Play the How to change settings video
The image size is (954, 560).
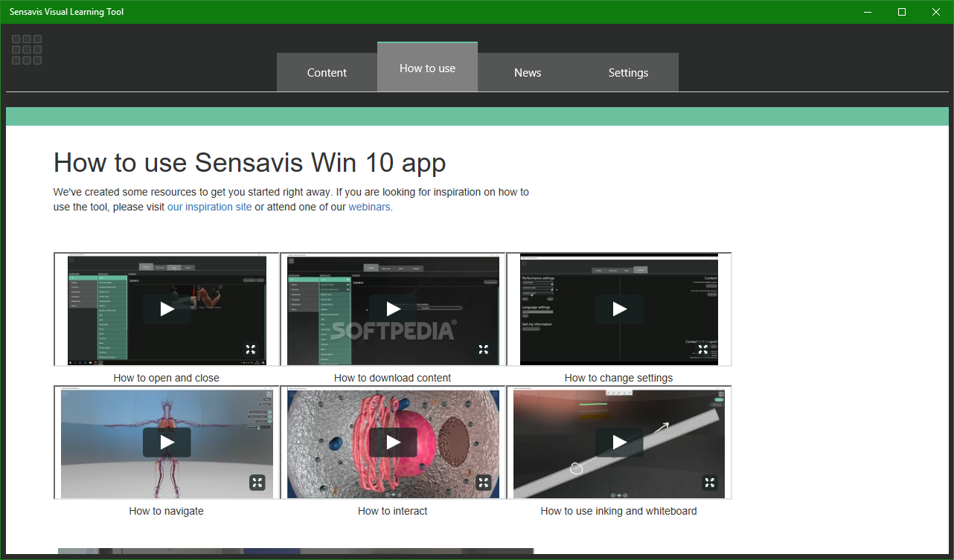tap(619, 309)
